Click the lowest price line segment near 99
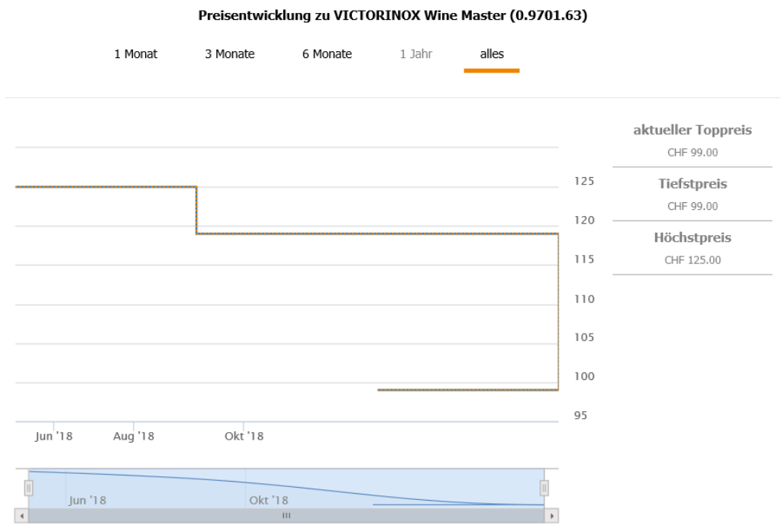The image size is (782, 532). pyautogui.click(x=466, y=390)
